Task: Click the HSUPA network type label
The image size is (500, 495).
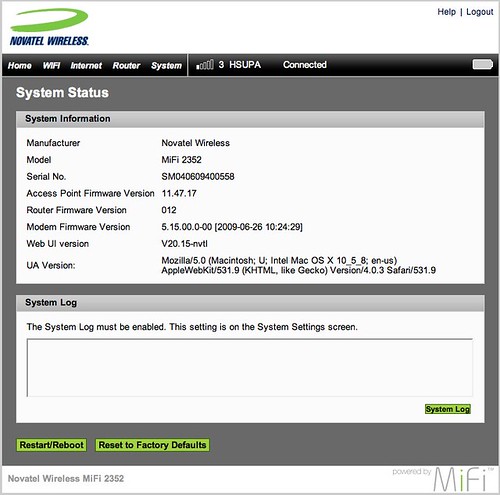Action: [x=245, y=65]
